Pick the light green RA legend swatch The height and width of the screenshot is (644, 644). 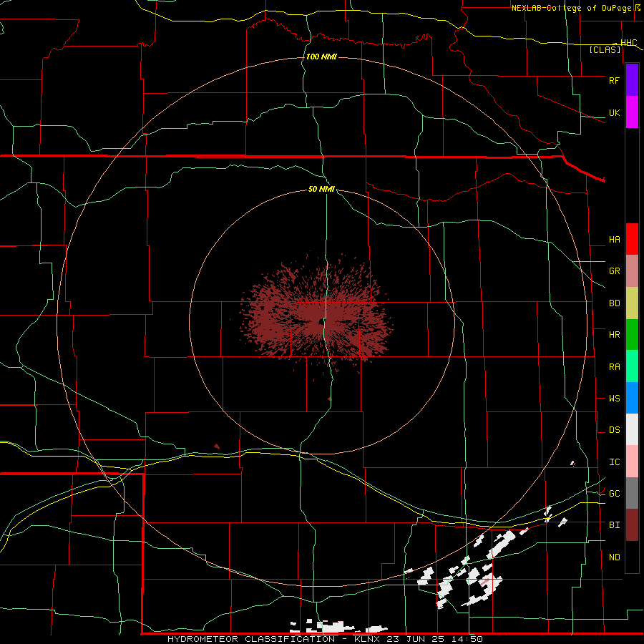(x=632, y=366)
